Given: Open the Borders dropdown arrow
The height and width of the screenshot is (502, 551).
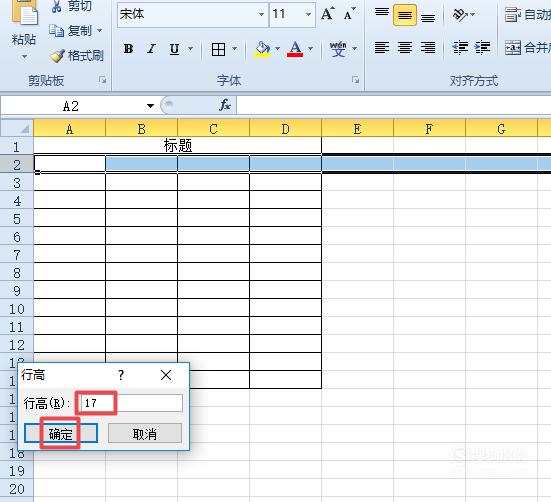Looking at the screenshot, I should point(235,48).
